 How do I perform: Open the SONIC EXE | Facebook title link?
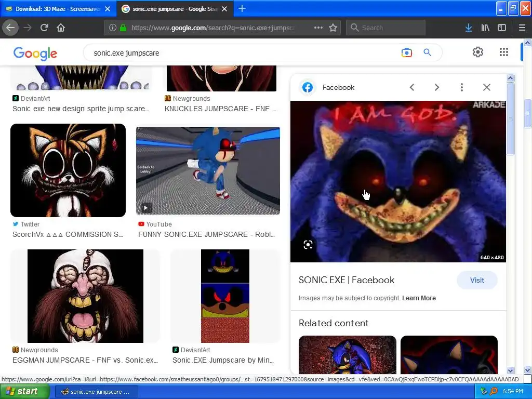pyautogui.click(x=347, y=280)
